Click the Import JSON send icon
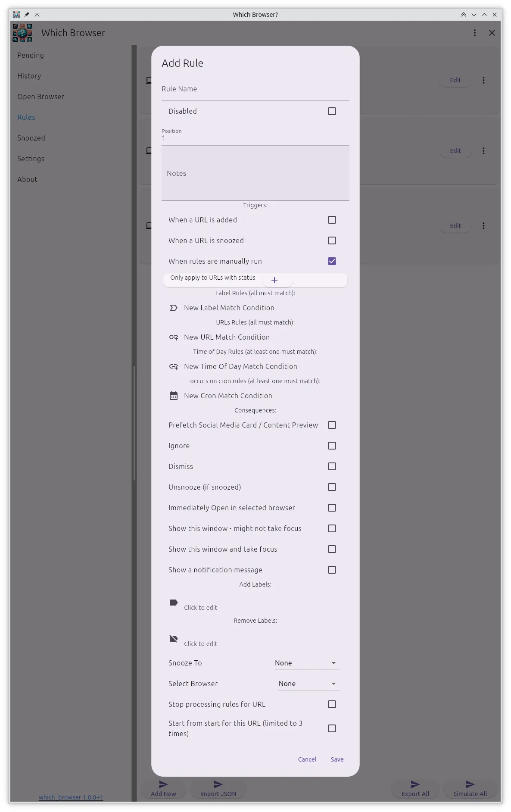The height and width of the screenshot is (812, 511). tap(218, 784)
